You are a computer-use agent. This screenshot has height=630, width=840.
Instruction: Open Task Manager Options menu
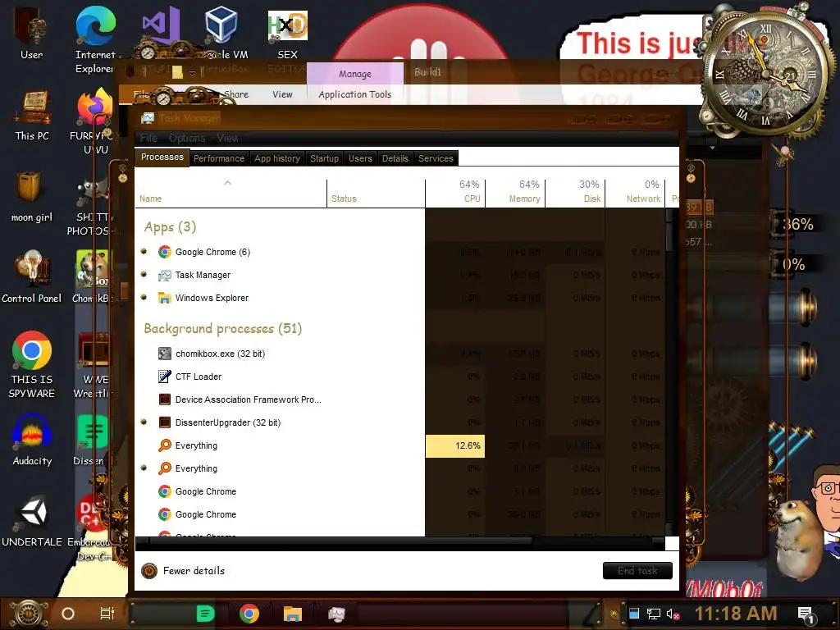(187, 138)
